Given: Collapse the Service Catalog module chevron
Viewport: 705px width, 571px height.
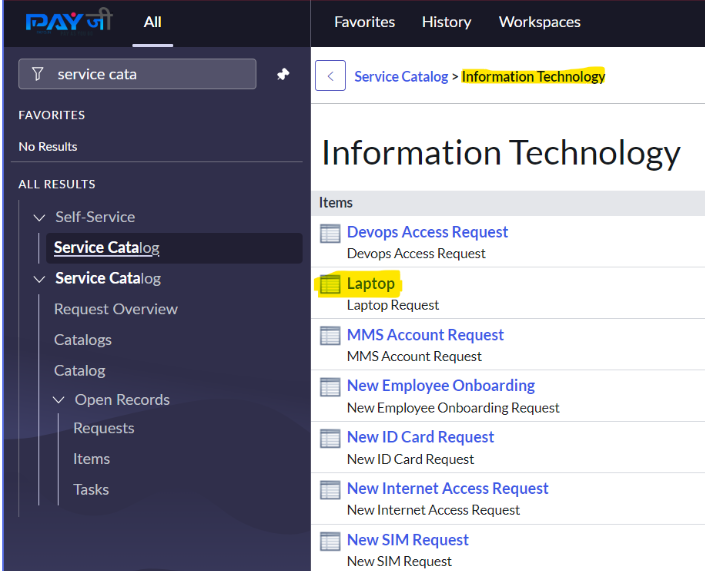Looking at the screenshot, I should [x=40, y=279].
